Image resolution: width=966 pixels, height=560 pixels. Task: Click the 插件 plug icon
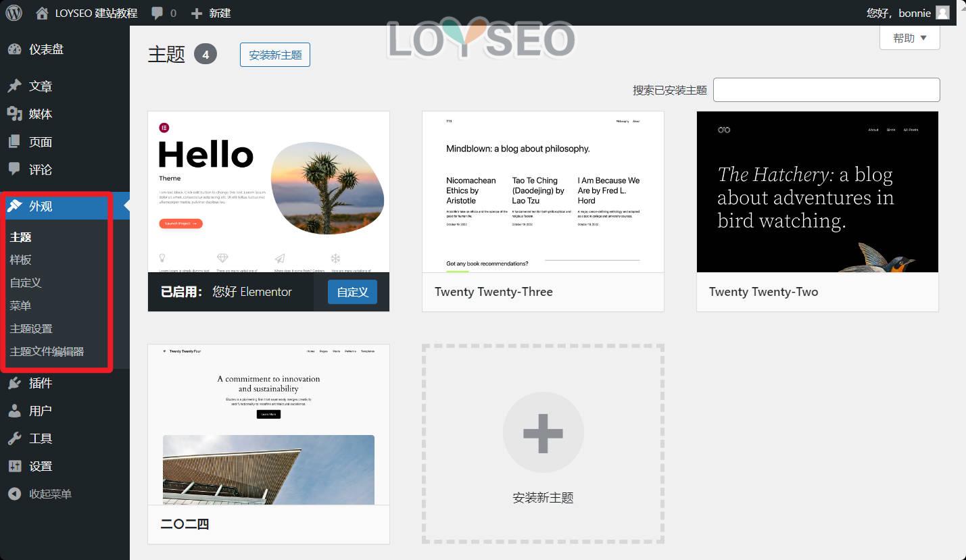click(14, 383)
